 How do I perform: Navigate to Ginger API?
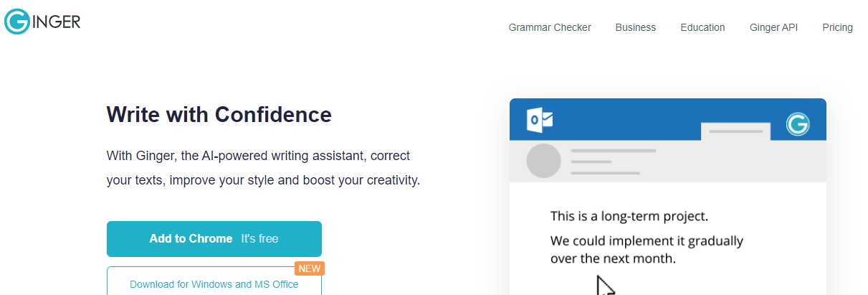click(x=773, y=27)
